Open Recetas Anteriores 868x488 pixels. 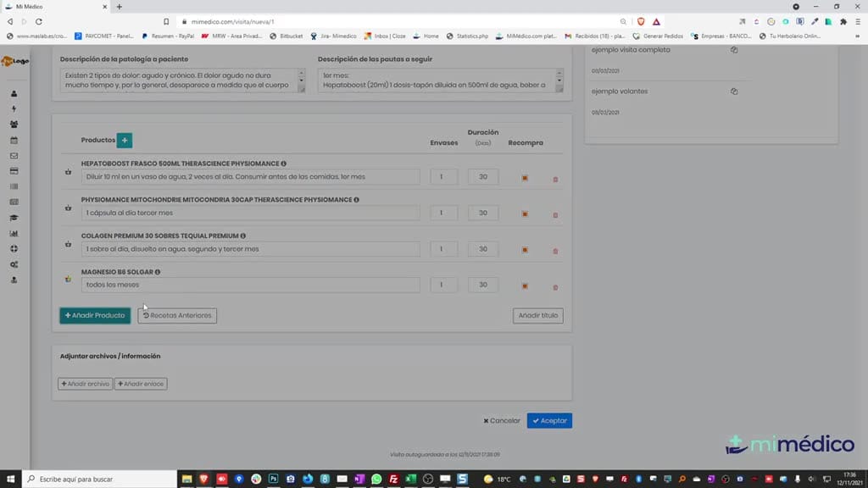point(177,315)
